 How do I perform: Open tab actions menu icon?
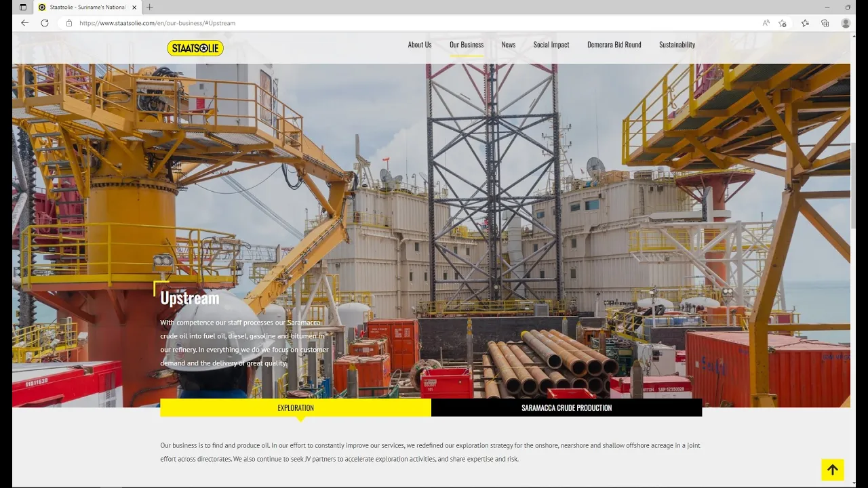tap(23, 7)
